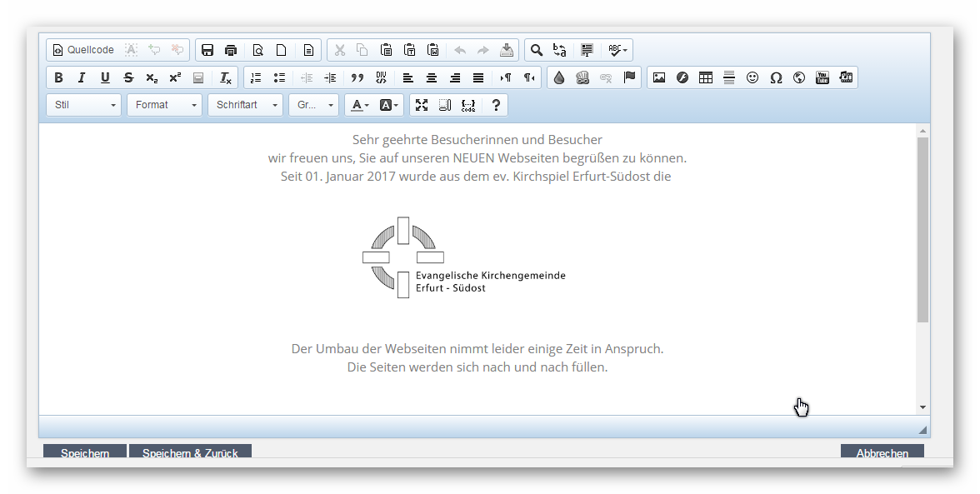
Task: Insert a DIV container
Action: [x=381, y=77]
